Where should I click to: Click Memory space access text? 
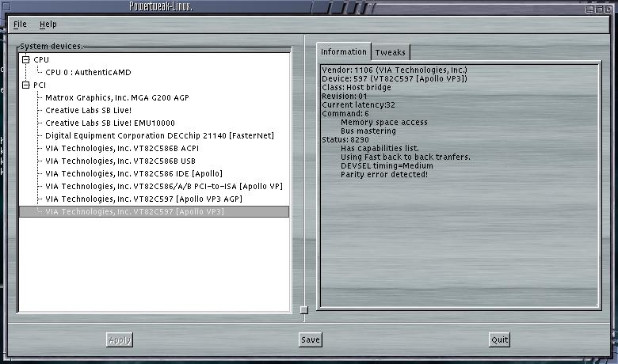384,123
